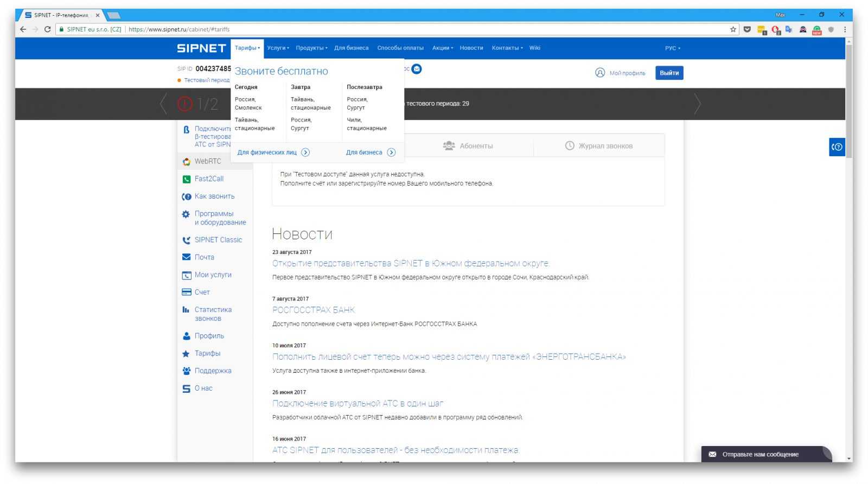Click the yellow extension icon with badge 1
Screen dimensions: 868x484
click(762, 30)
